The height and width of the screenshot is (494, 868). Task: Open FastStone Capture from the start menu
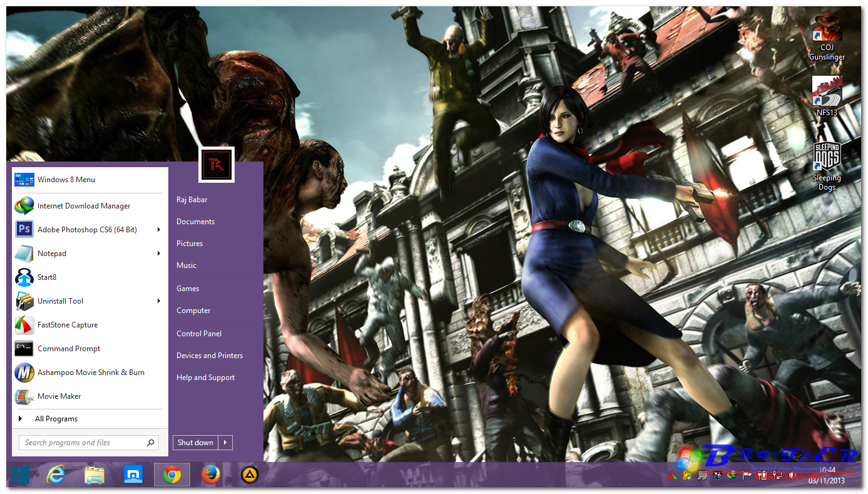(x=90, y=325)
